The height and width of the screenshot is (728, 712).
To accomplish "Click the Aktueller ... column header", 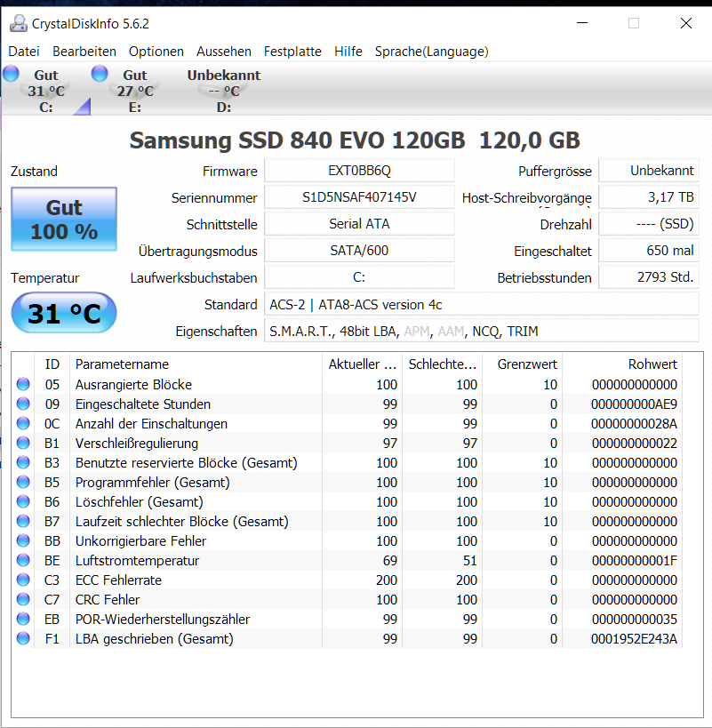I will [362, 364].
